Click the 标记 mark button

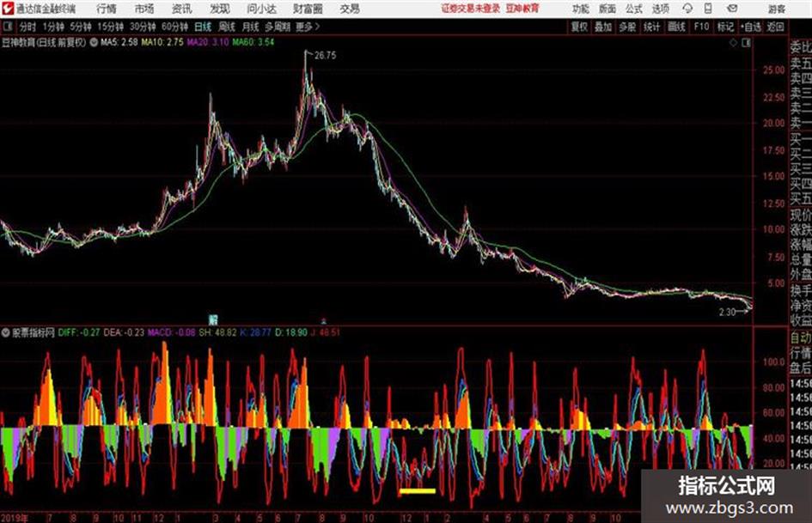(x=725, y=27)
